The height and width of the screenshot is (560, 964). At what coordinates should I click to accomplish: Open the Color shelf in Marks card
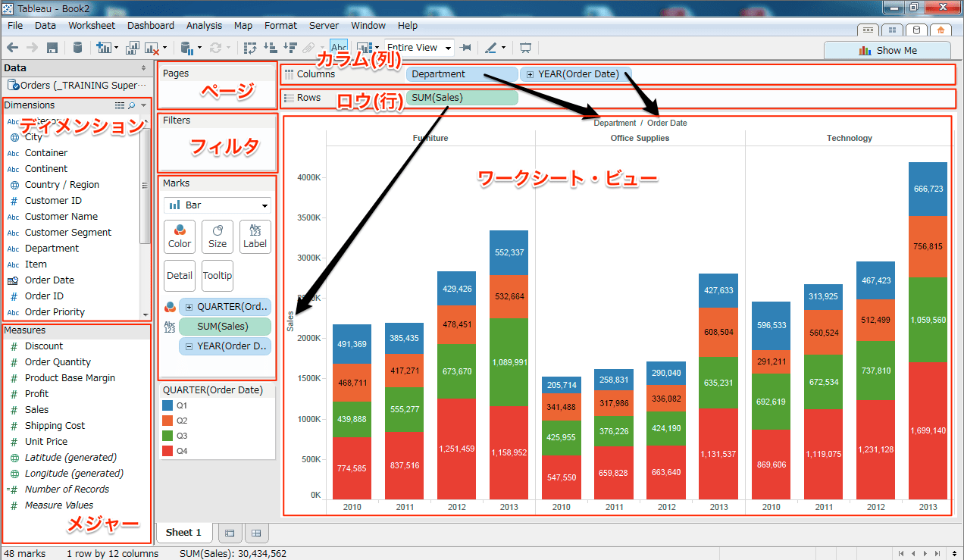[x=180, y=236]
